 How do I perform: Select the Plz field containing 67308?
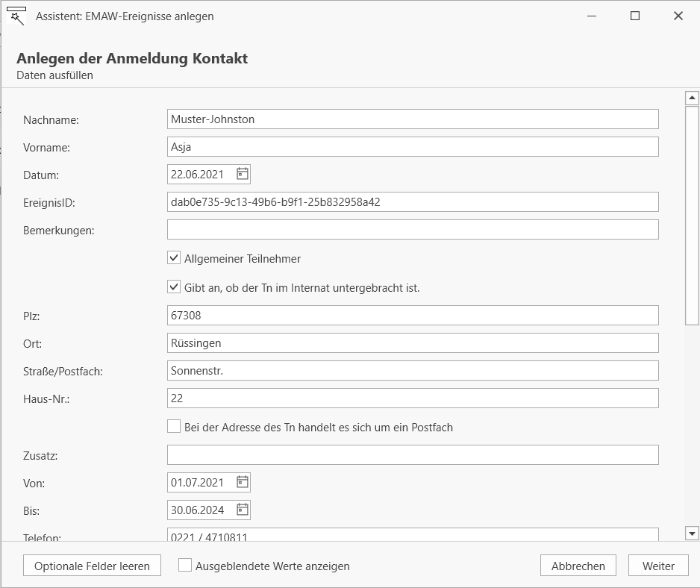(413, 316)
